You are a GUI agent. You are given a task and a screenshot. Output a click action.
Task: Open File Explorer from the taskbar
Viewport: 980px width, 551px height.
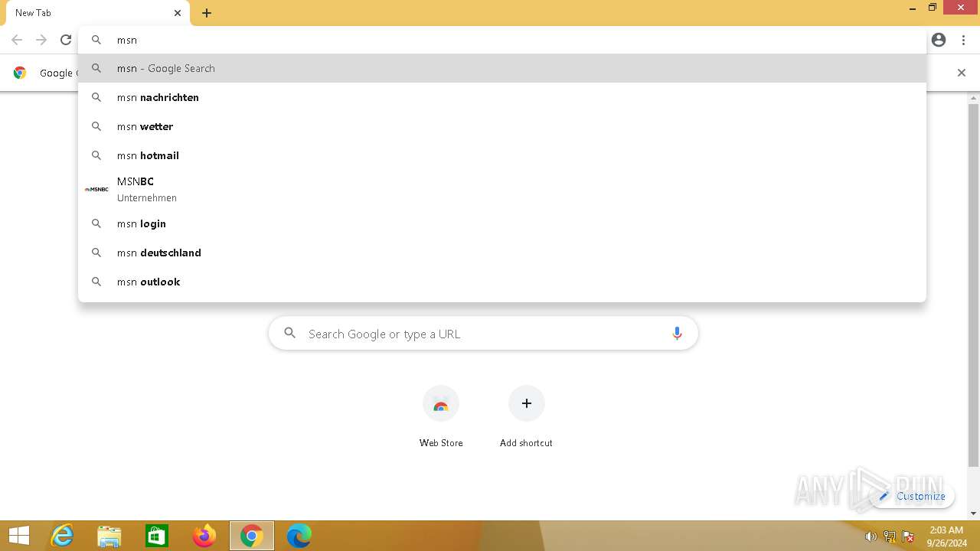coord(109,536)
